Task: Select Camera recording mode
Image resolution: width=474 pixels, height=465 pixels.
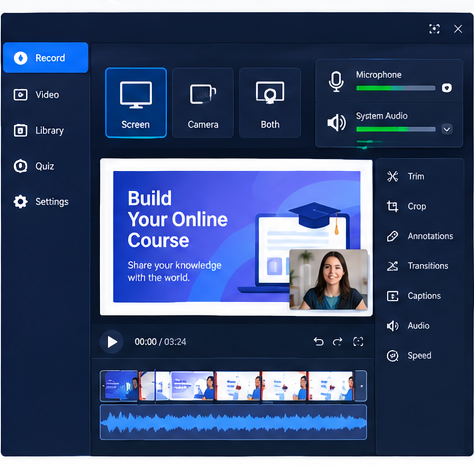Action: point(203,103)
